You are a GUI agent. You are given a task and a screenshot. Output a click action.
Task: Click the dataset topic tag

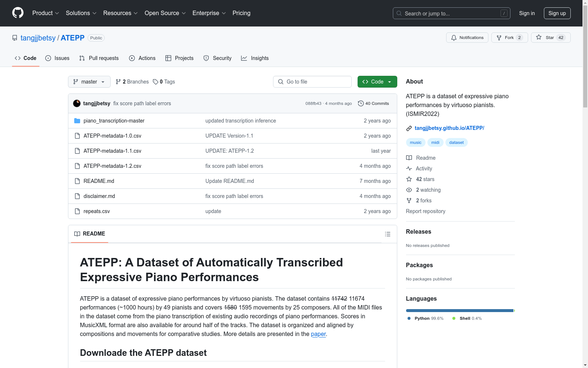pyautogui.click(x=456, y=142)
